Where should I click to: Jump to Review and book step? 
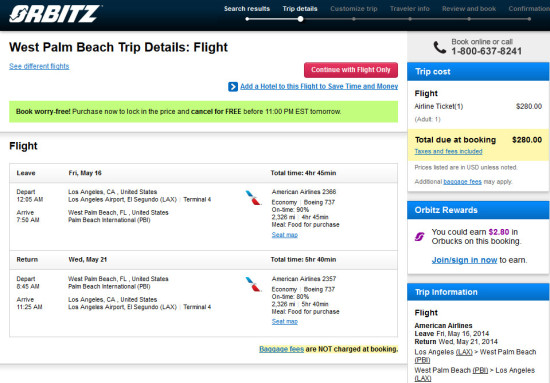469,9
